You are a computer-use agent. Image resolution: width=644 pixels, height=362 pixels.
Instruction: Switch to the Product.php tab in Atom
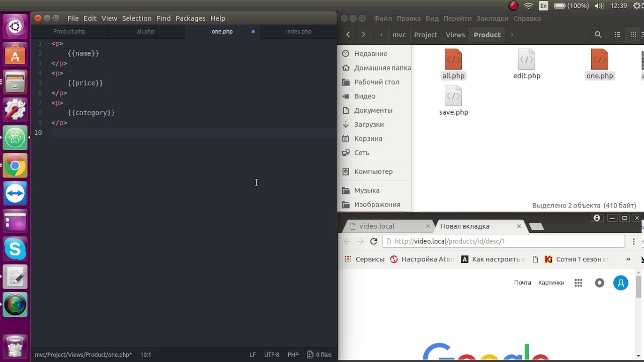pyautogui.click(x=69, y=31)
